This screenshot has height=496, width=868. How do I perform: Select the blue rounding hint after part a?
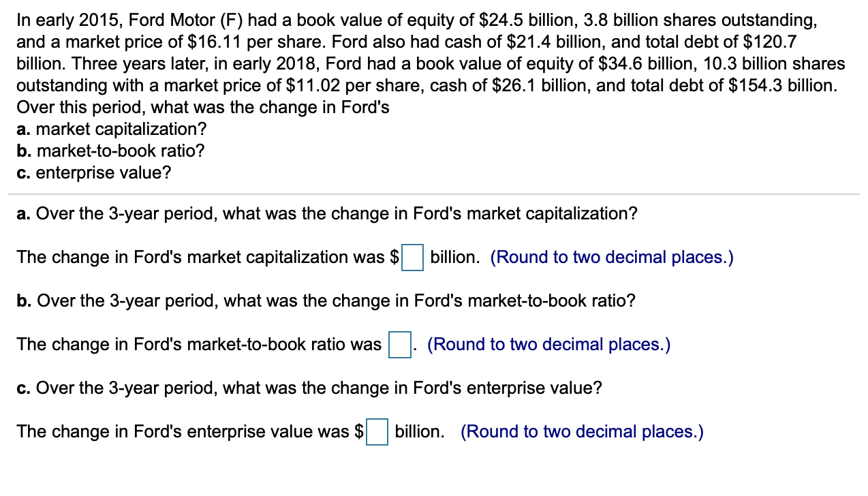point(611,257)
